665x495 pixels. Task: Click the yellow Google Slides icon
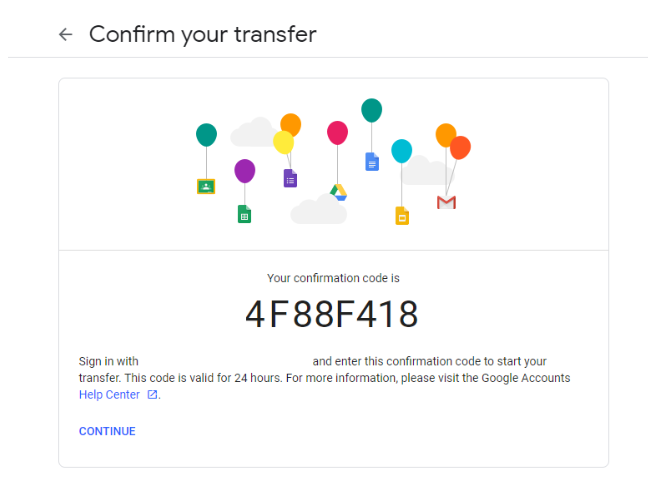point(401,215)
